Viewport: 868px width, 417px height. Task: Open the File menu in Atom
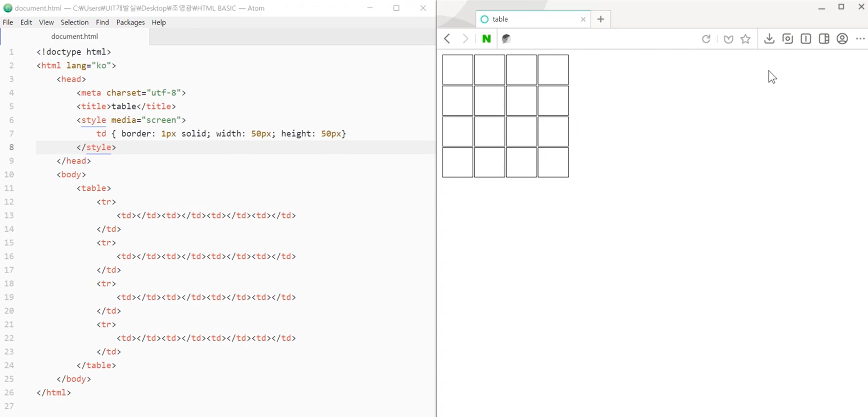point(8,22)
